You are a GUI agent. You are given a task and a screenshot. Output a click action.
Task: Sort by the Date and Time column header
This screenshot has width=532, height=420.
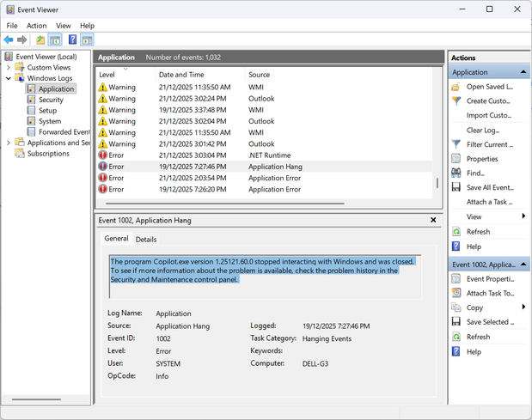tap(200, 75)
